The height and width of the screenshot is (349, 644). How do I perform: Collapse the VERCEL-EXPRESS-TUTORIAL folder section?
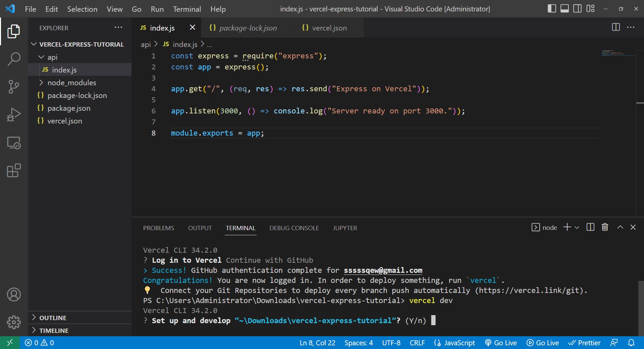(x=80, y=44)
